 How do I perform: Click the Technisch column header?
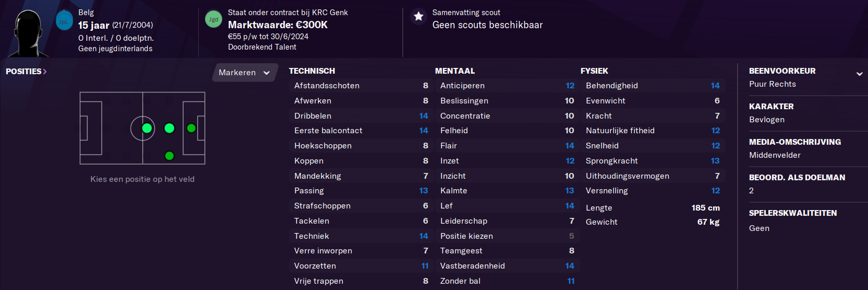(312, 71)
